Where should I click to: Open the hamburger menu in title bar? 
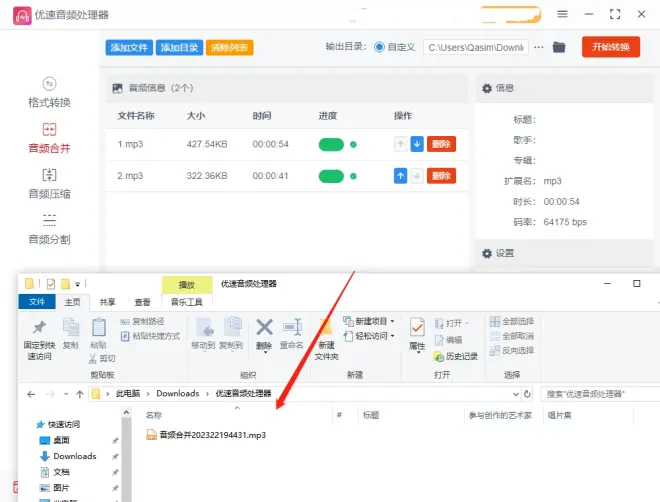pyautogui.click(x=562, y=14)
